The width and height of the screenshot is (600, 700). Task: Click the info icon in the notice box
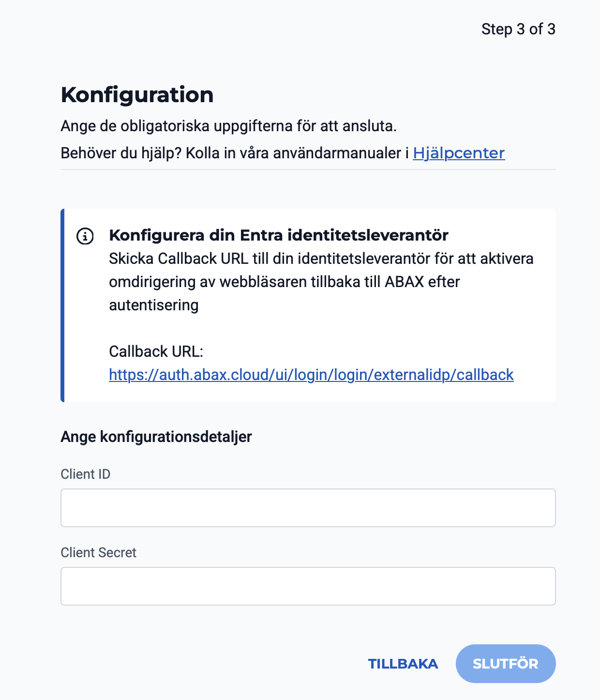click(85, 236)
